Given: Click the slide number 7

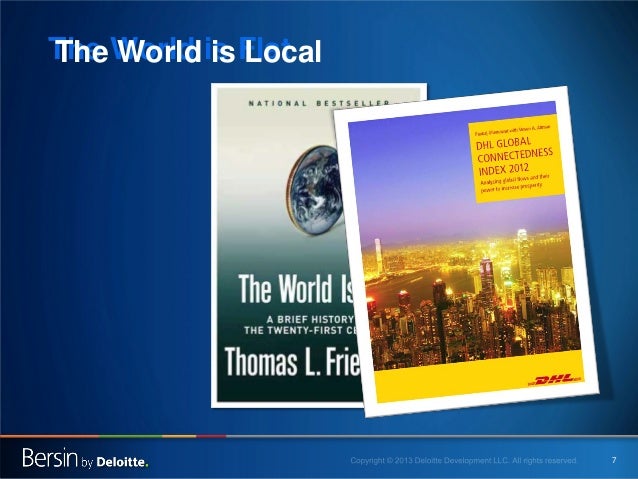Looking at the screenshot, I should click(614, 460).
